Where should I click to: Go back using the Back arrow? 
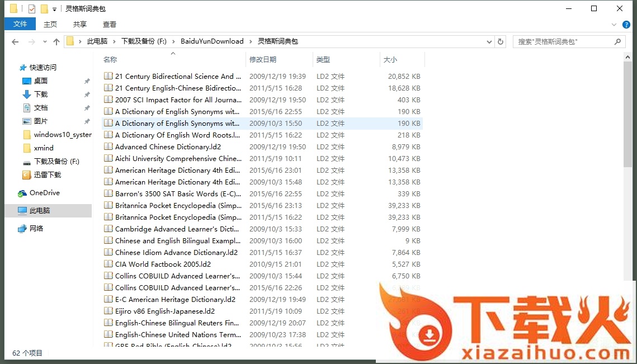[15, 42]
